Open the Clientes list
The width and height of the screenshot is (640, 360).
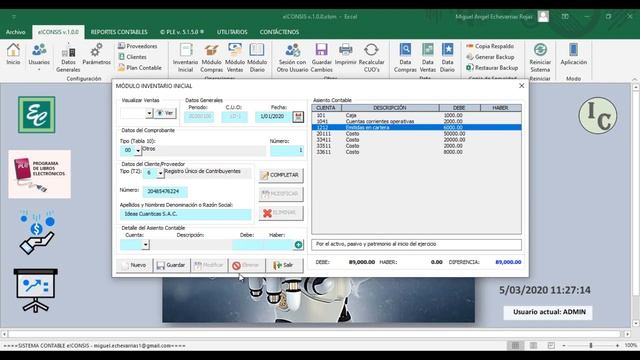(x=132, y=57)
